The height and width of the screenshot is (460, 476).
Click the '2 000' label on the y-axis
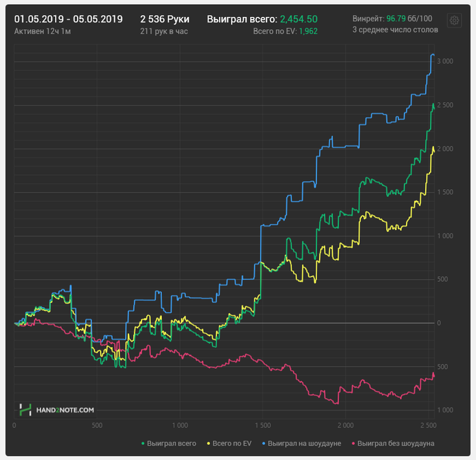pyautogui.click(x=445, y=149)
